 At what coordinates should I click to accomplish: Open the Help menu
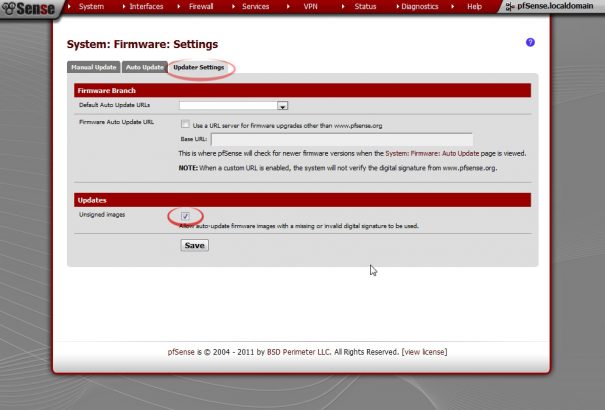pyautogui.click(x=474, y=7)
